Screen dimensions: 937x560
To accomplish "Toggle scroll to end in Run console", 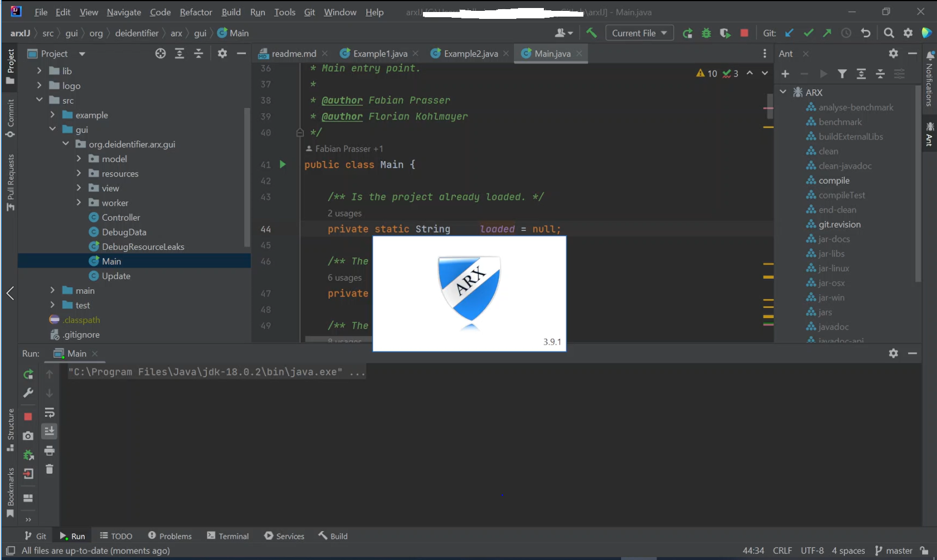I will tap(49, 431).
